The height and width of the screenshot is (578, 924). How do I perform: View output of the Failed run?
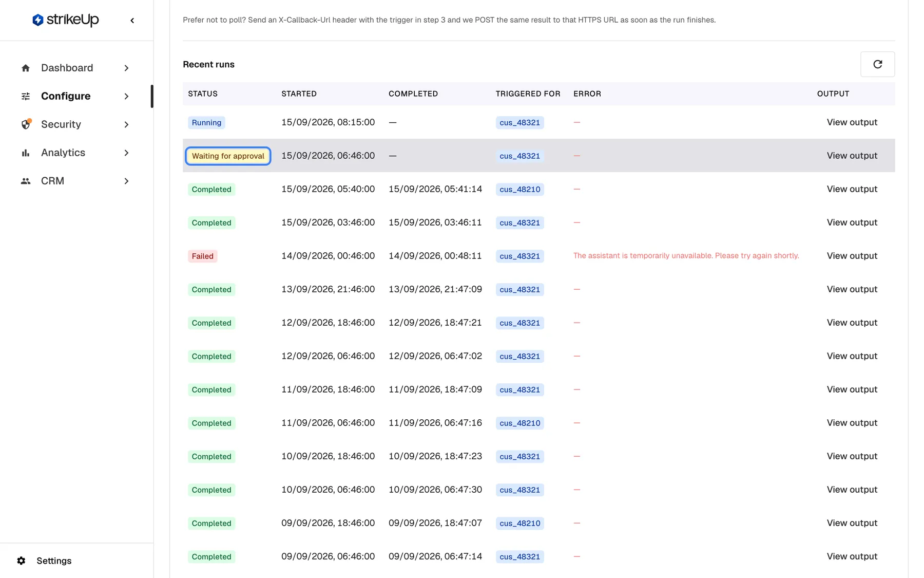coord(852,256)
